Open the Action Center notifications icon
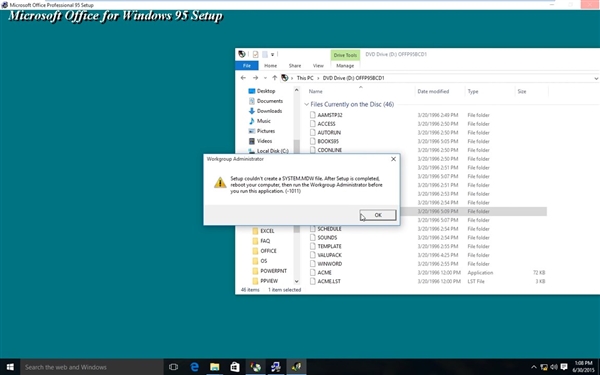 pos(564,367)
